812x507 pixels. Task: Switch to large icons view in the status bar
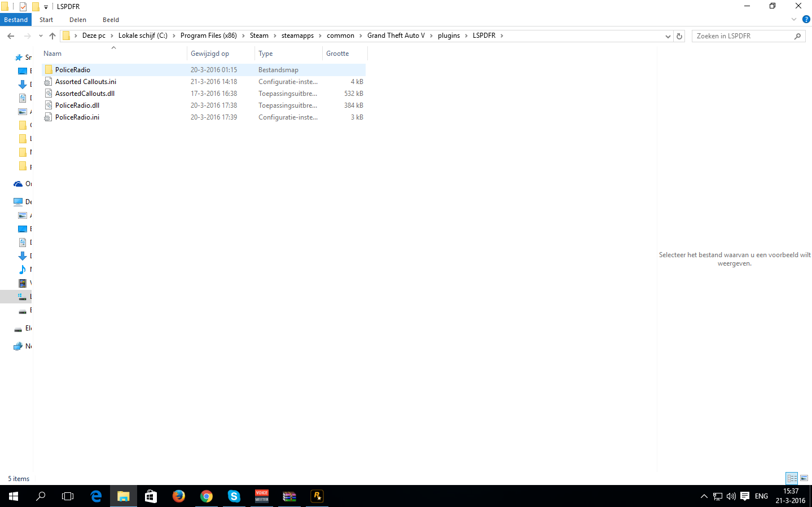pos(804,478)
